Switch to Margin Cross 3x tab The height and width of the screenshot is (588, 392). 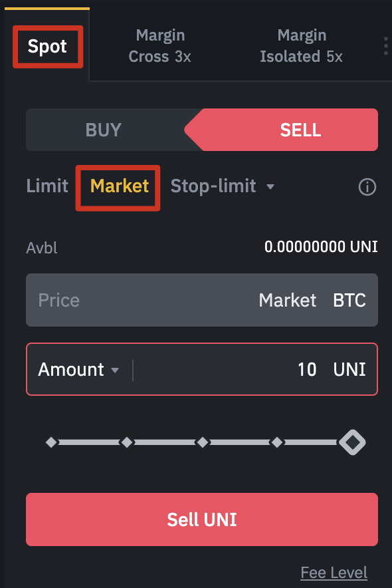coord(160,46)
